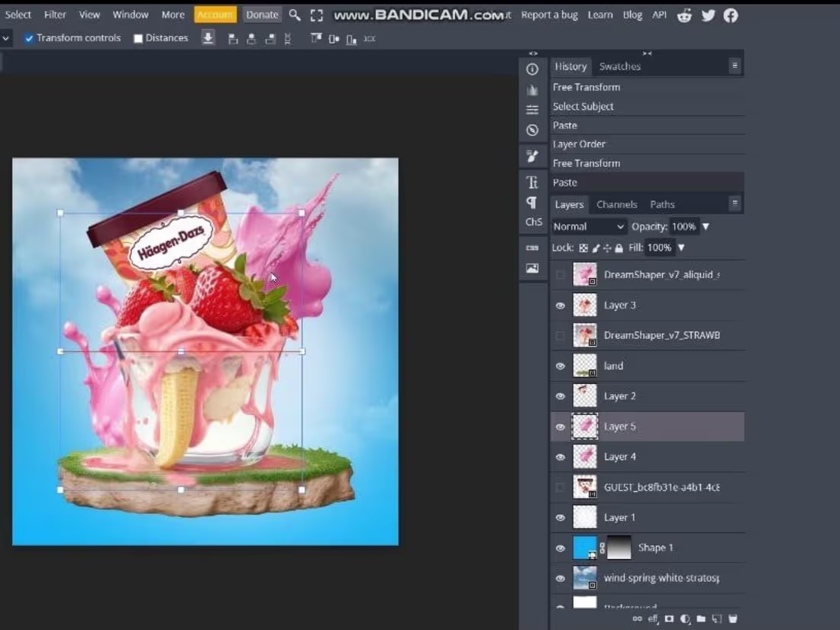Open the Character panel icon
This screenshot has width=840, height=630.
(532, 182)
